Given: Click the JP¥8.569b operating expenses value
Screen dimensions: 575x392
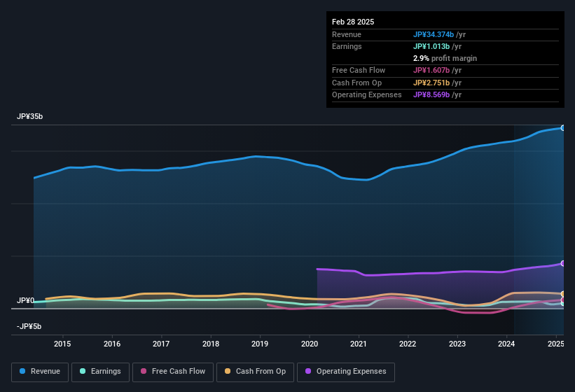Looking at the screenshot, I should [x=431, y=94].
